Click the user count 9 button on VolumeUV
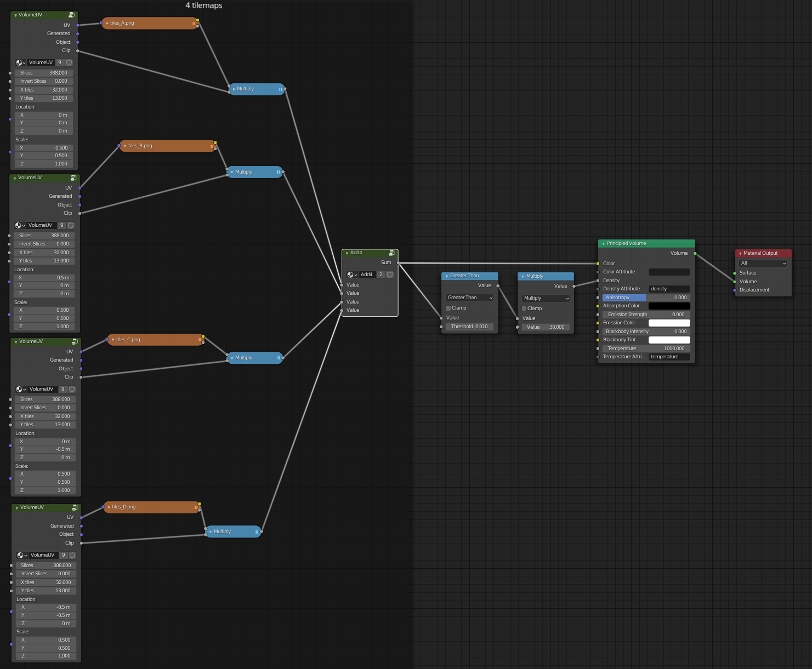The image size is (812, 669). pos(60,62)
